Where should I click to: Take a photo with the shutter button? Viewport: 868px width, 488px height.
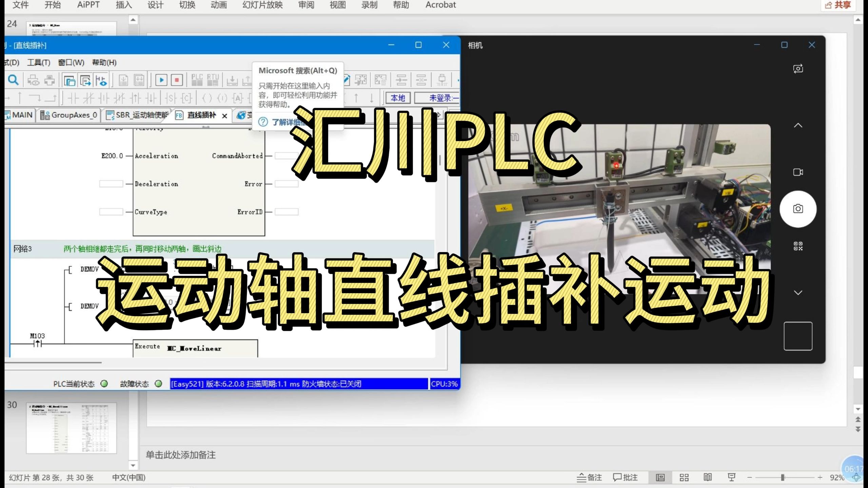point(798,209)
